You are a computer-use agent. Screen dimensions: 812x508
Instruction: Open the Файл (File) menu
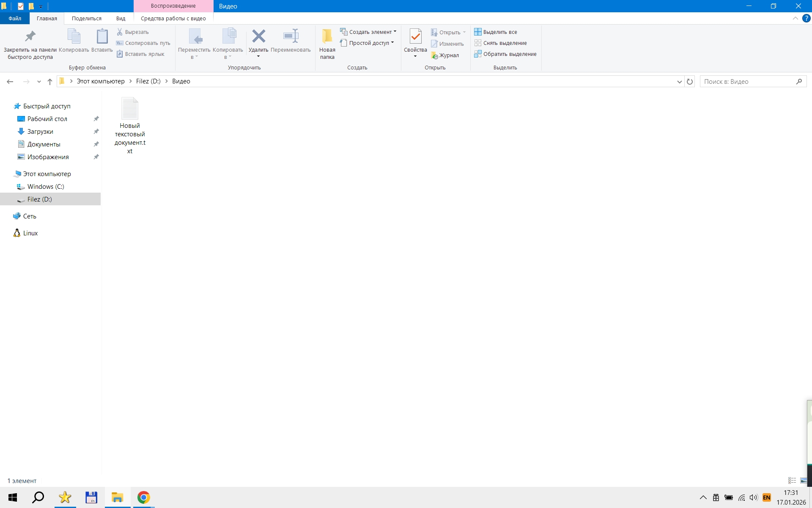pos(15,19)
